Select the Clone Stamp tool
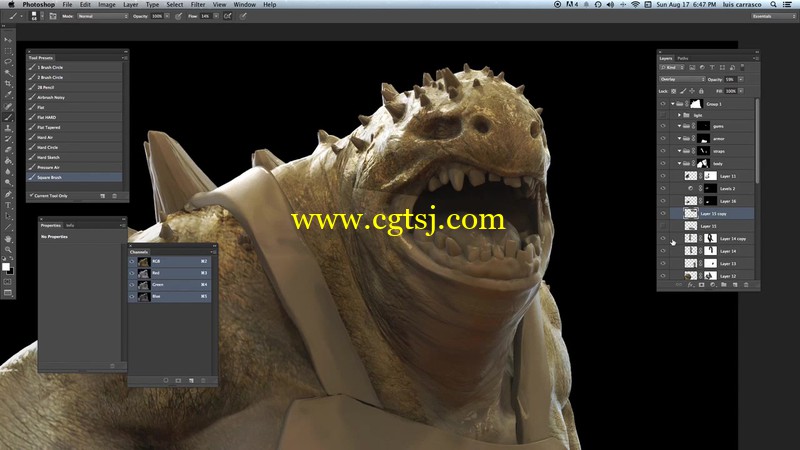 click(8, 128)
